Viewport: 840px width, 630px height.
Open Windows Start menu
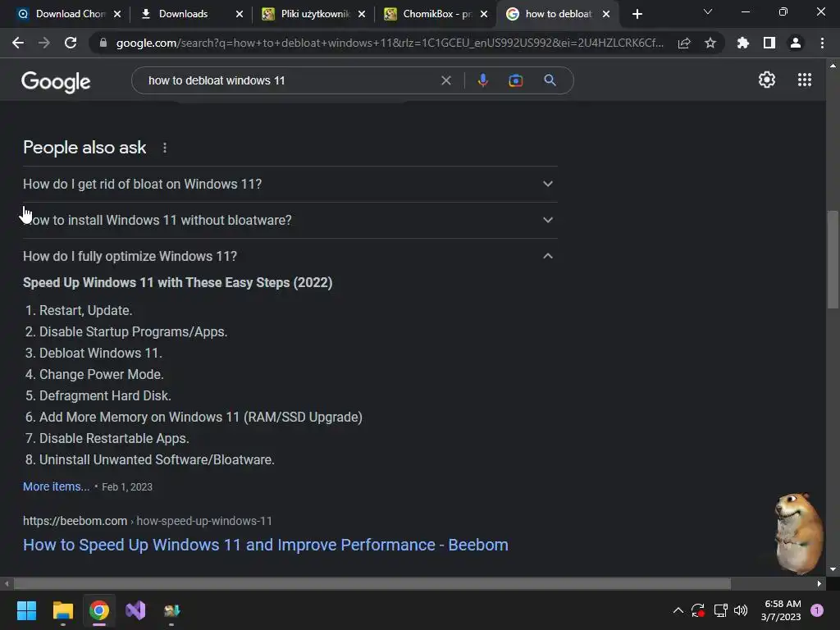(26, 610)
